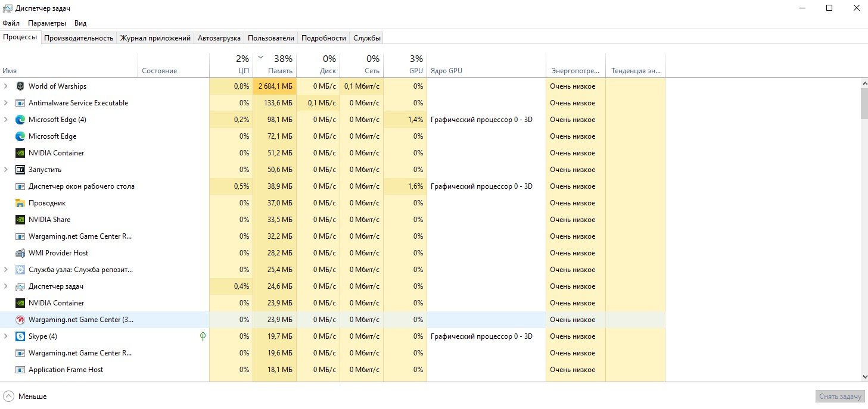This screenshot has width=868, height=409.
Task: Select the Процессы tab
Action: 20,37
